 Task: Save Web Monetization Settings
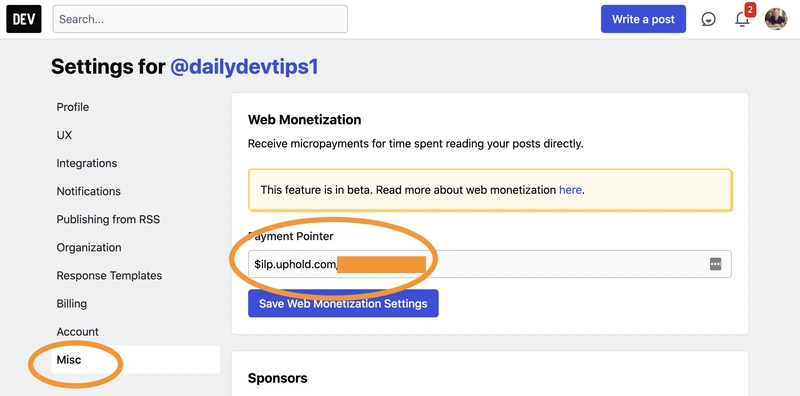click(x=343, y=304)
